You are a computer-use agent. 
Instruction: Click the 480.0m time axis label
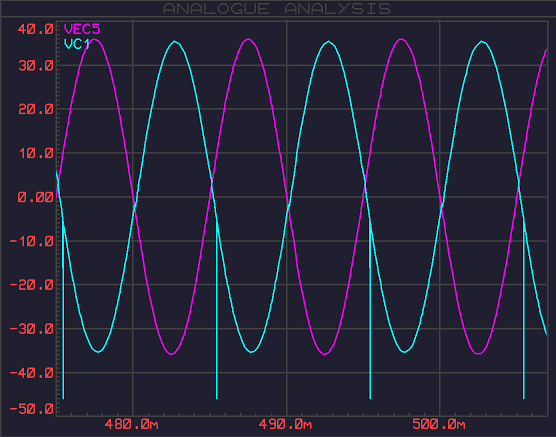click(x=132, y=424)
